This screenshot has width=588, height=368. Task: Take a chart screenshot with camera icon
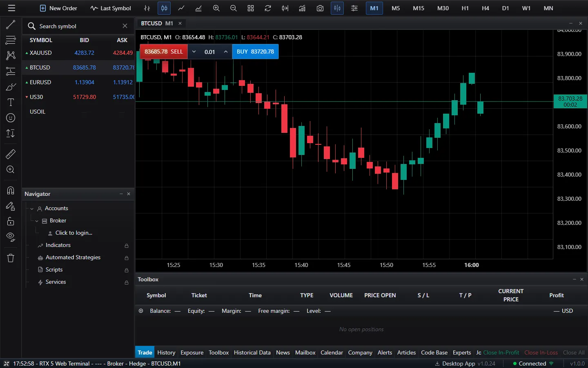pos(320,8)
